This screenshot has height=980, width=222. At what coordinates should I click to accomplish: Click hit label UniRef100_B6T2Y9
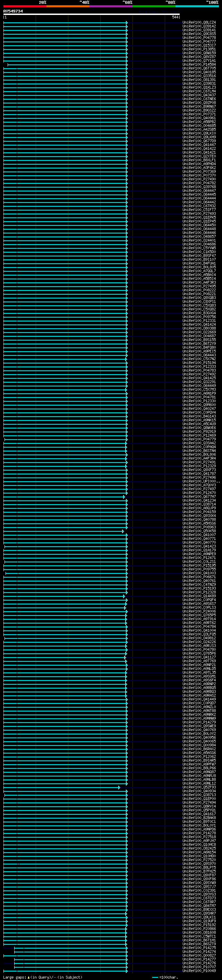click(199, 343)
